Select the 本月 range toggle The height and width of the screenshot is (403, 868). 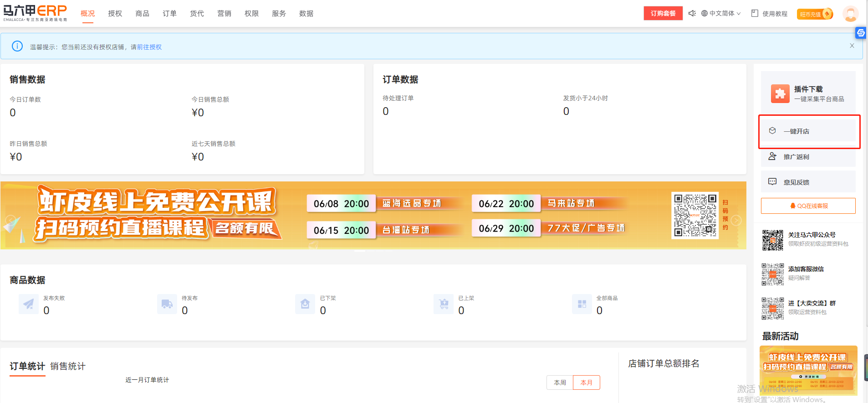pos(587,382)
